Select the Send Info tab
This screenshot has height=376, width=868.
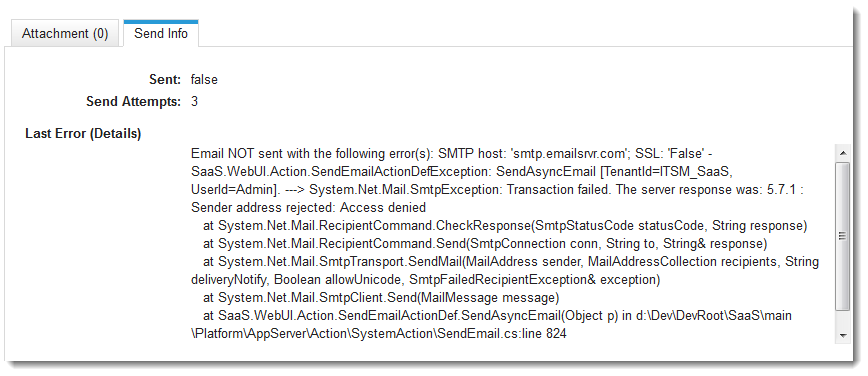(x=161, y=33)
